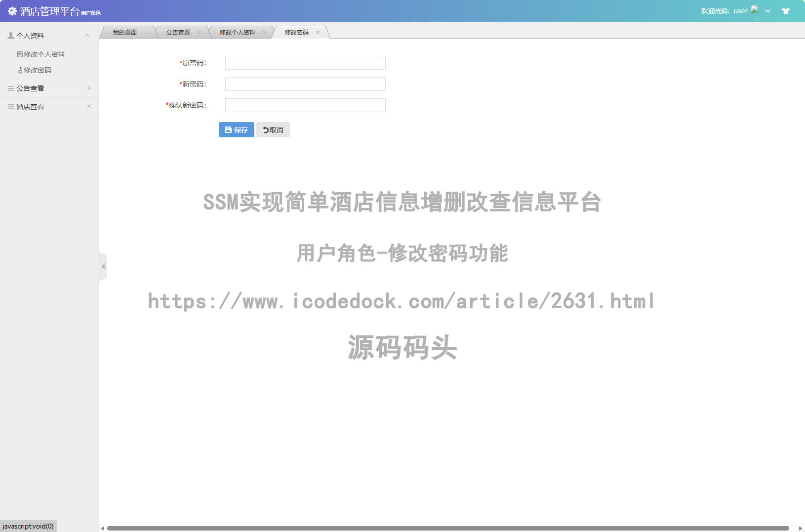
Task: Click the user avatar image in header
Action: tap(754, 10)
